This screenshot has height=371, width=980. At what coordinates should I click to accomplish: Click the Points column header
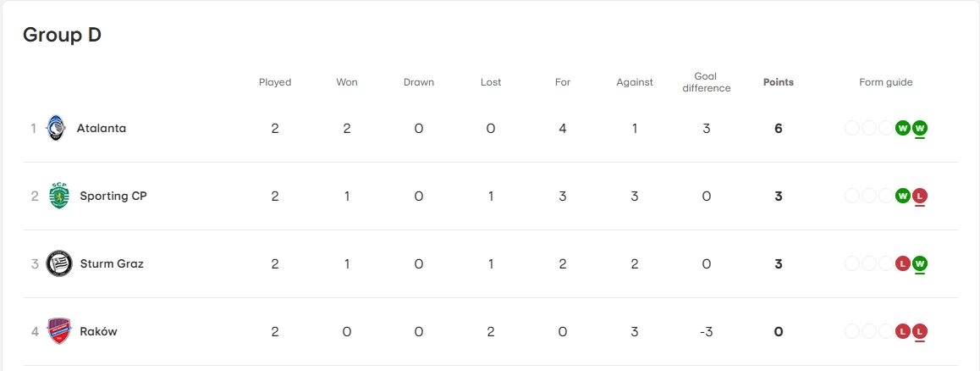tap(778, 82)
